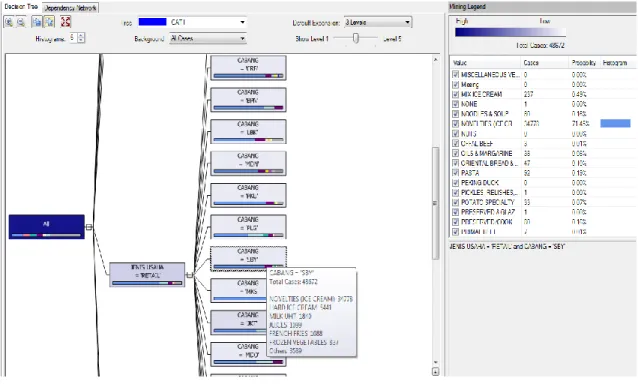
Task: Click the tree scrollbar up arrow
Action: 435,60
